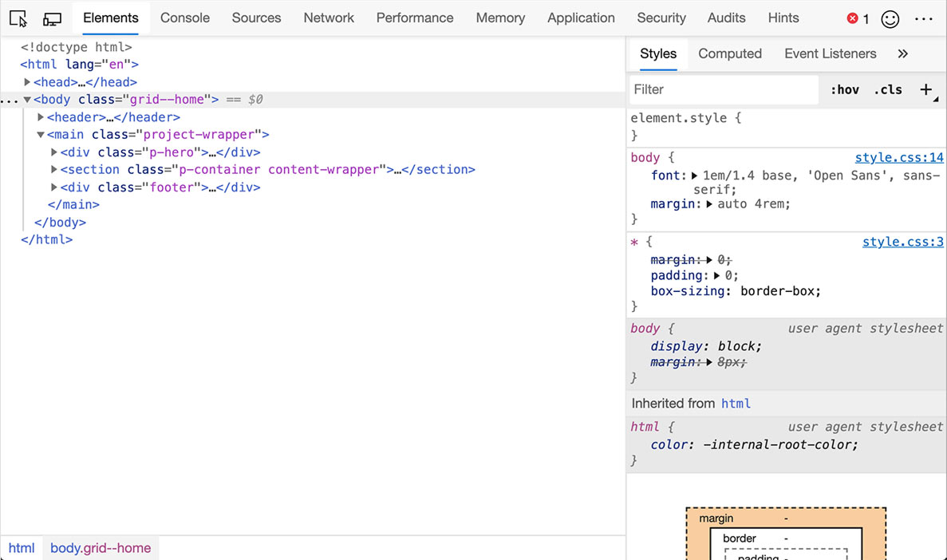Click the three dots beside body node
The image size is (947, 560).
click(x=9, y=100)
